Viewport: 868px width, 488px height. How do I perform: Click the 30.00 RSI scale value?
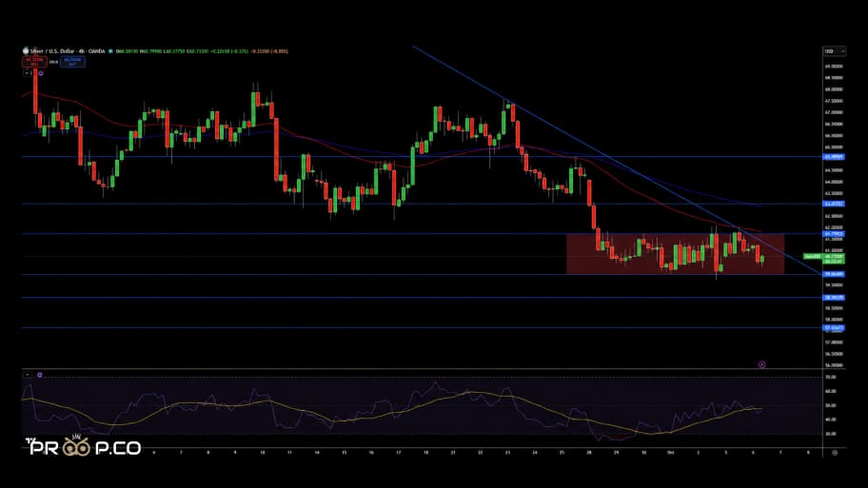tap(830, 434)
